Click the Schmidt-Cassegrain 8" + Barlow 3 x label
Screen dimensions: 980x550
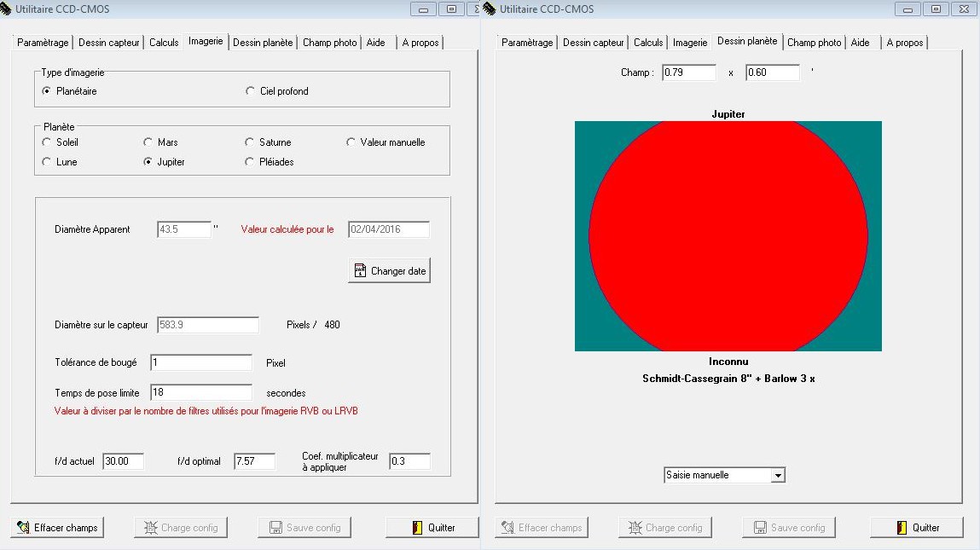(x=728, y=379)
